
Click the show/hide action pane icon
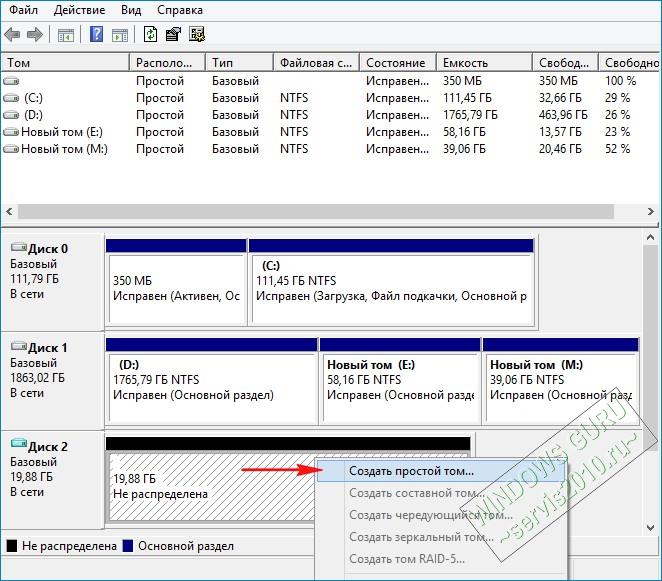[x=120, y=35]
